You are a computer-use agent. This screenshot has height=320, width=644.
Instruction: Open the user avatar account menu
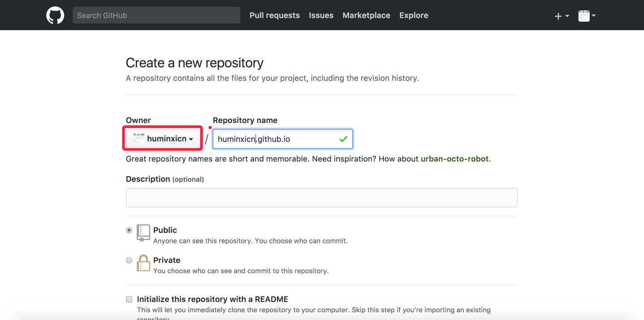587,16
